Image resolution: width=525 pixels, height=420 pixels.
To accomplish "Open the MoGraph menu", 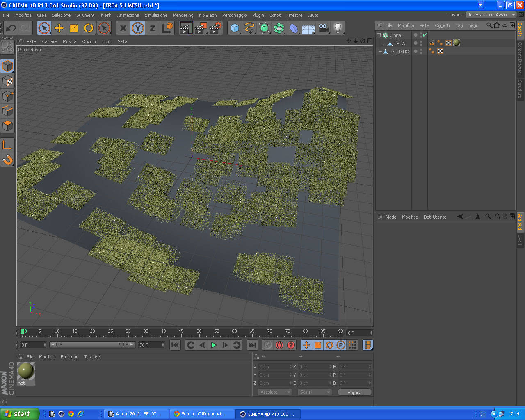I will coord(208,15).
